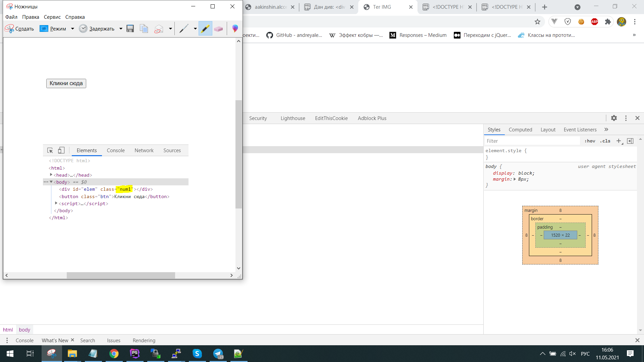The width and height of the screenshot is (644, 362).
Task: Add new style rule plus icon
Action: pos(619,141)
